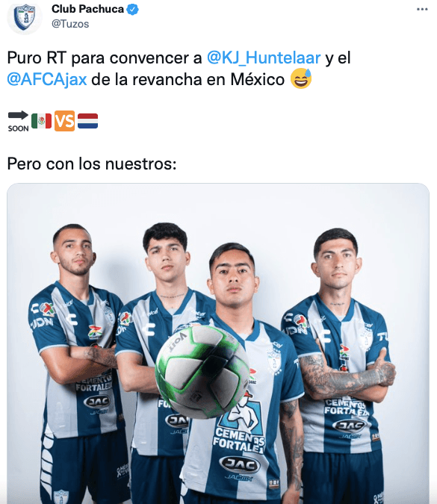437x504 pixels.
Task: Open the three-dot more options menu
Action: pos(422,9)
